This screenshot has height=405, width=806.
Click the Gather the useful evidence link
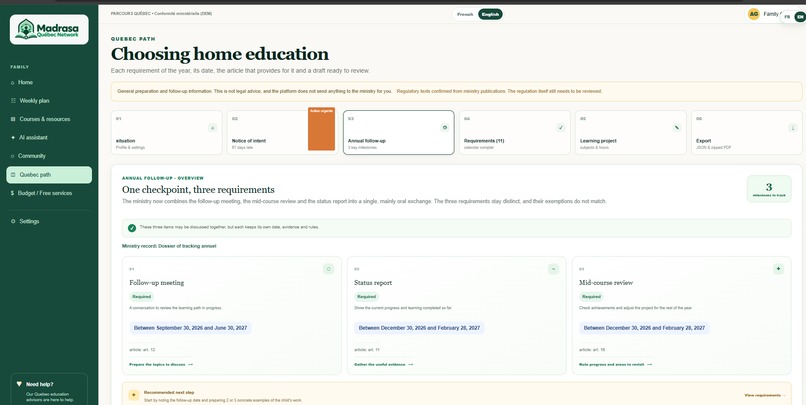pyautogui.click(x=383, y=364)
